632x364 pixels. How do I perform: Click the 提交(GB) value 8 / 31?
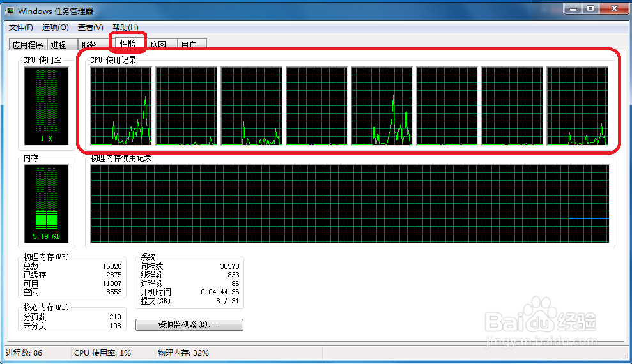pos(227,301)
